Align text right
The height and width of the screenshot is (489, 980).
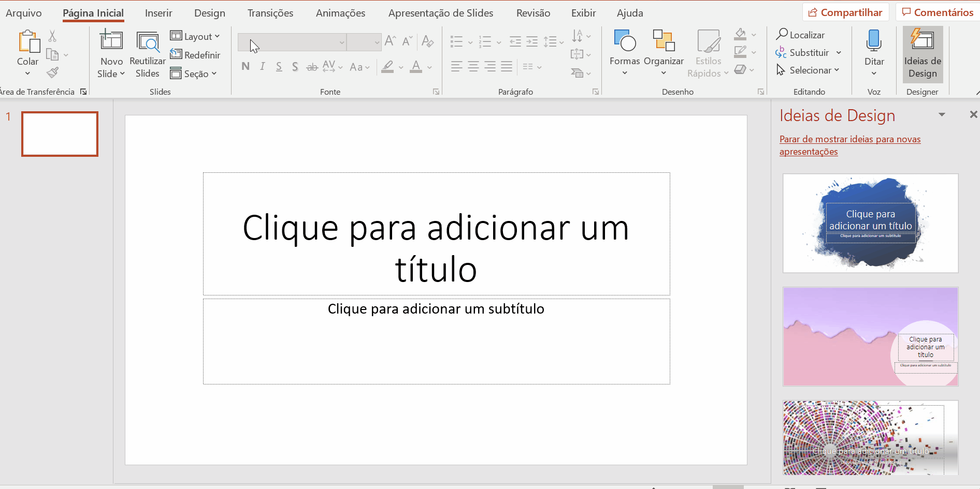(490, 66)
